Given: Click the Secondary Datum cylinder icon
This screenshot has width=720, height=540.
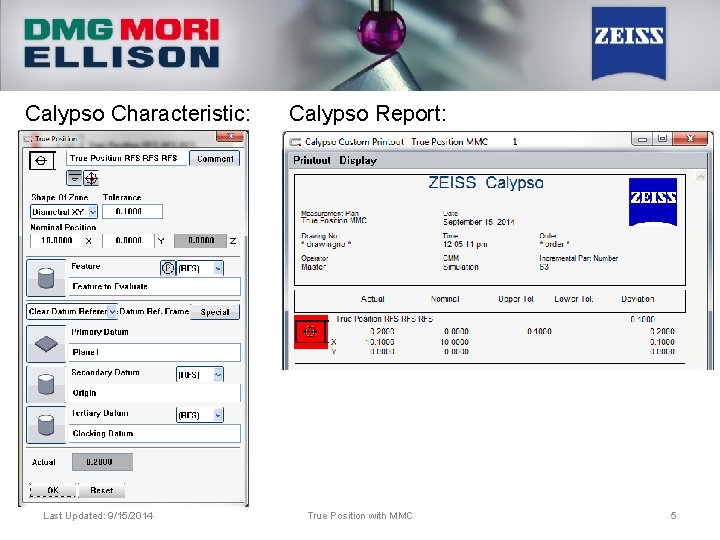Looking at the screenshot, I should click(46, 384).
